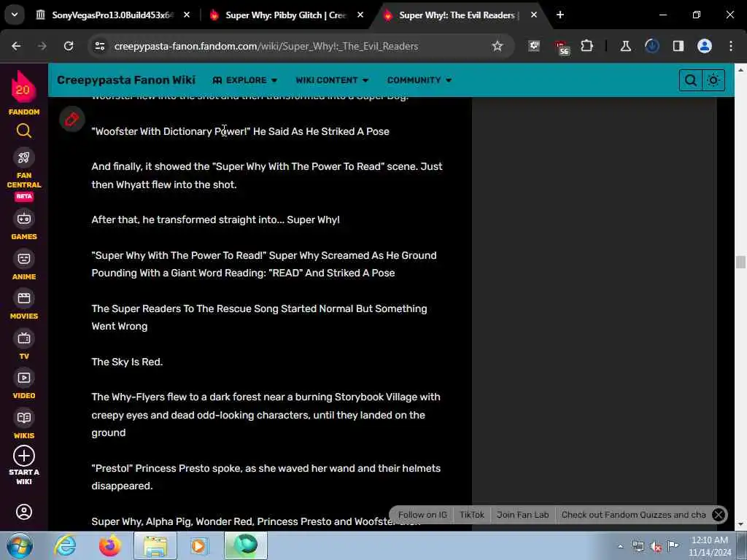The height and width of the screenshot is (560, 747).
Task: Click the Chrome Labs flask icon
Action: coord(625,46)
